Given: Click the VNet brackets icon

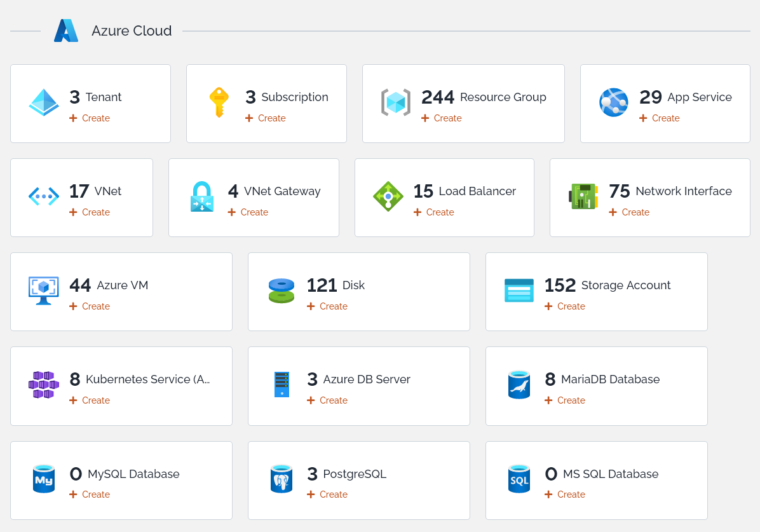Looking at the screenshot, I should (x=44, y=196).
